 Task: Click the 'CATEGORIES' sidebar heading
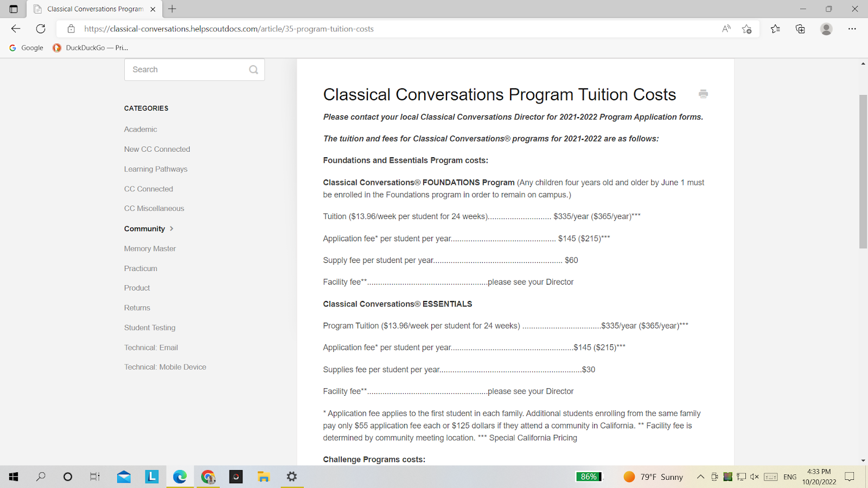146,108
